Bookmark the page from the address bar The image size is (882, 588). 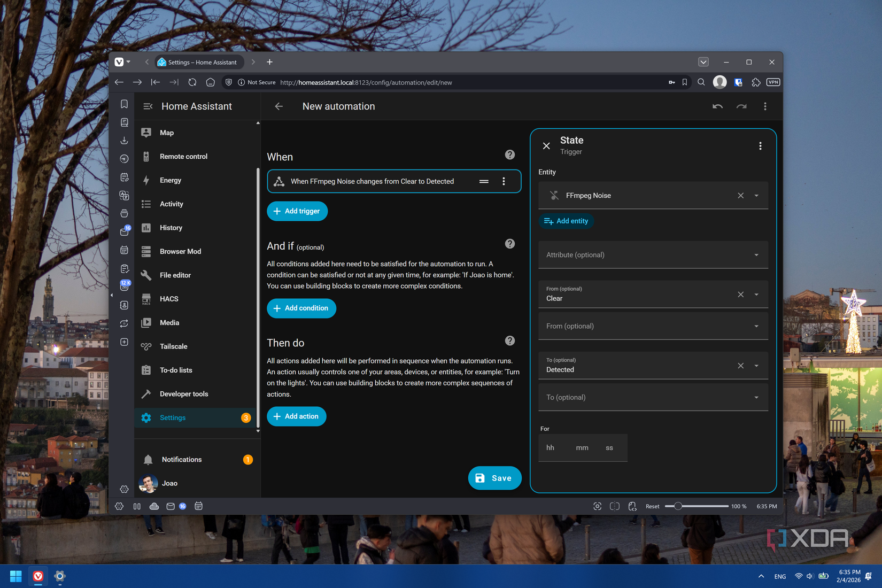click(x=685, y=82)
